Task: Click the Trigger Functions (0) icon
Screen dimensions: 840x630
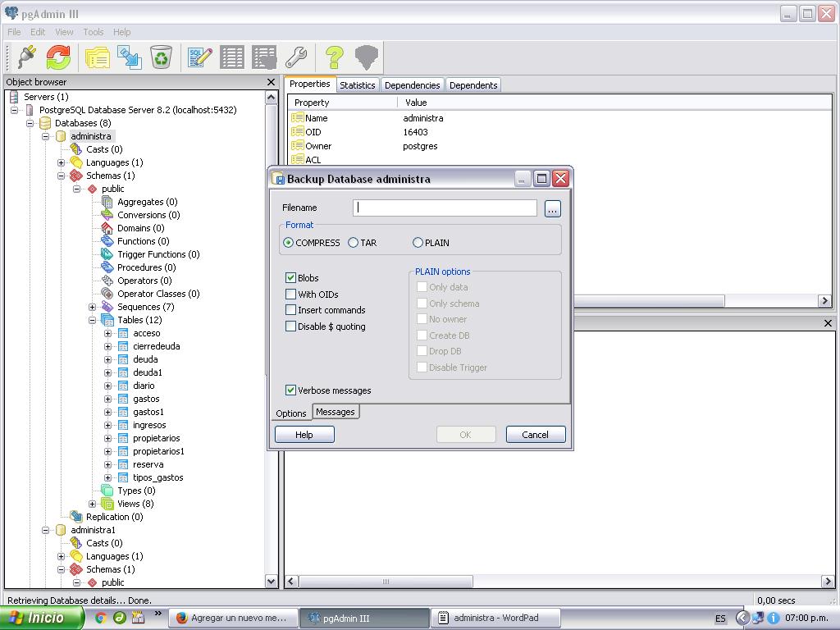Action: pyautogui.click(x=107, y=254)
